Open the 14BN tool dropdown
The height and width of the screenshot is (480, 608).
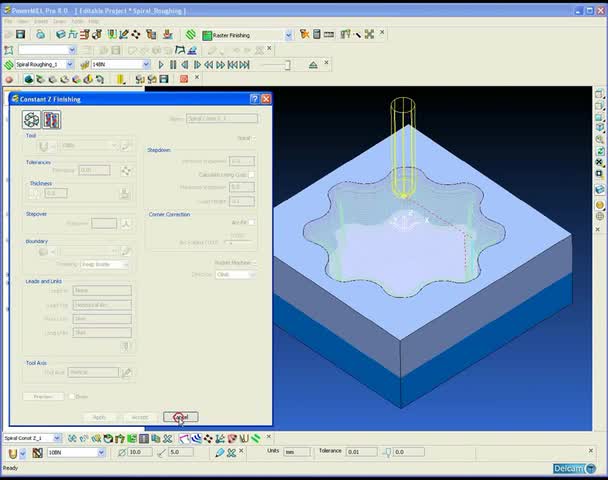146,64
